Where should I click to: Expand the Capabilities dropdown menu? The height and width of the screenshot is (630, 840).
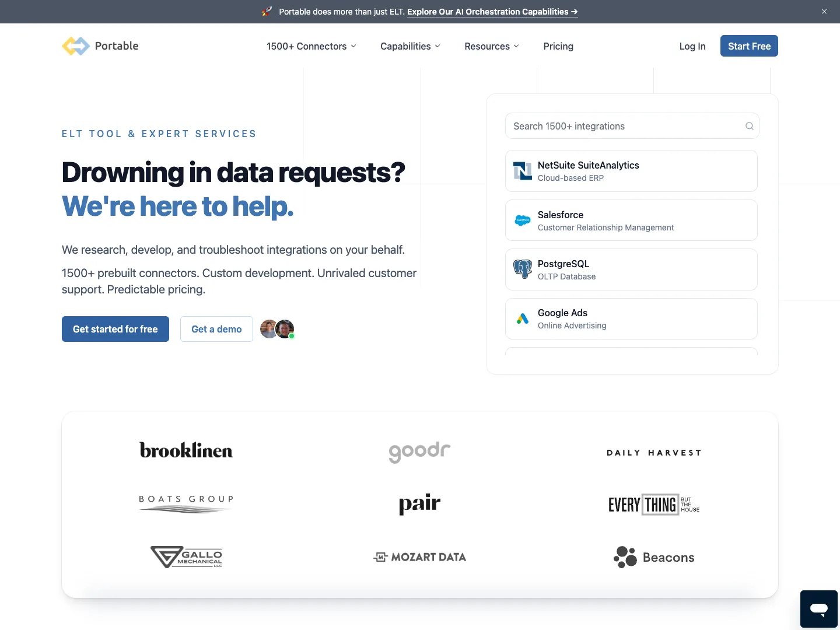411,46
